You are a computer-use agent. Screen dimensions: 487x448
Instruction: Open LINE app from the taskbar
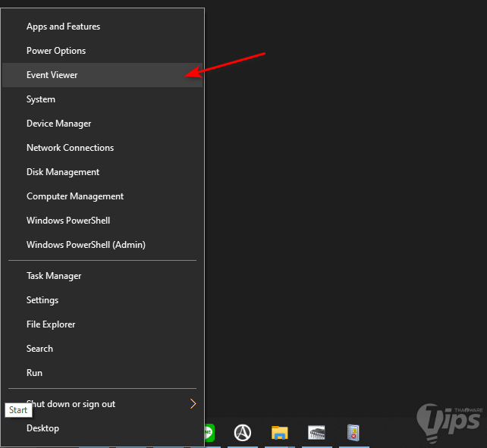click(x=209, y=433)
